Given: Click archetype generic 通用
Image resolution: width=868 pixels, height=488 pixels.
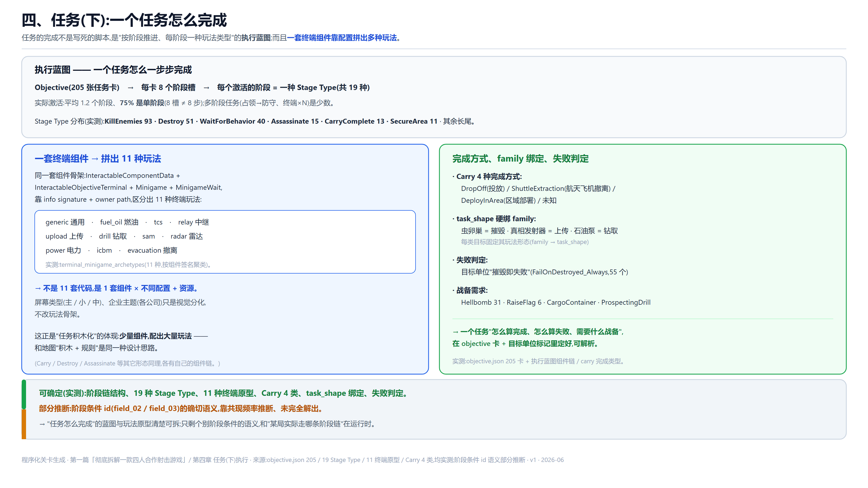Looking at the screenshot, I should (65, 222).
